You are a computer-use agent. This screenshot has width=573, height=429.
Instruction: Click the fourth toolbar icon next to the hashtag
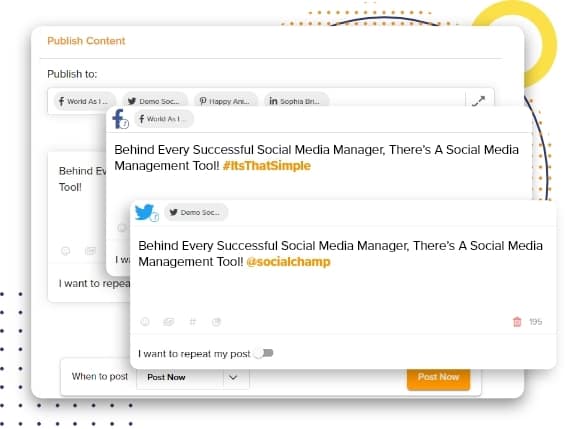pos(216,322)
